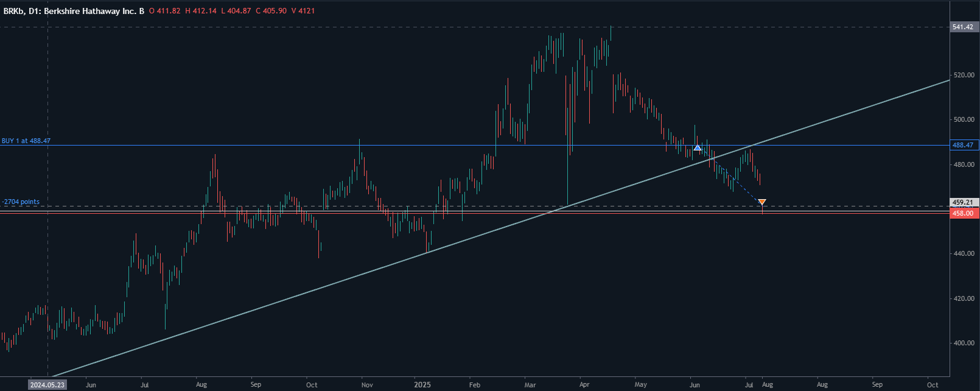Click the "-2704 points" label
The image size is (980, 391).
tap(21, 202)
